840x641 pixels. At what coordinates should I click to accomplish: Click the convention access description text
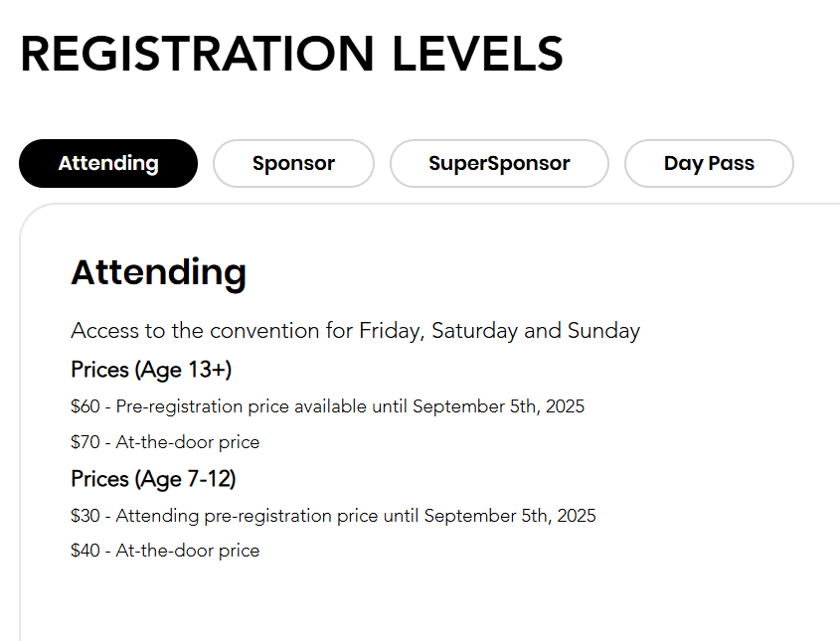(x=355, y=331)
